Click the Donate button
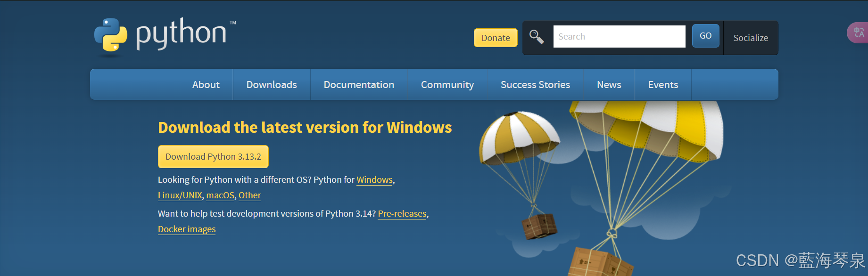Viewport: 868px width, 276px height. tap(496, 38)
